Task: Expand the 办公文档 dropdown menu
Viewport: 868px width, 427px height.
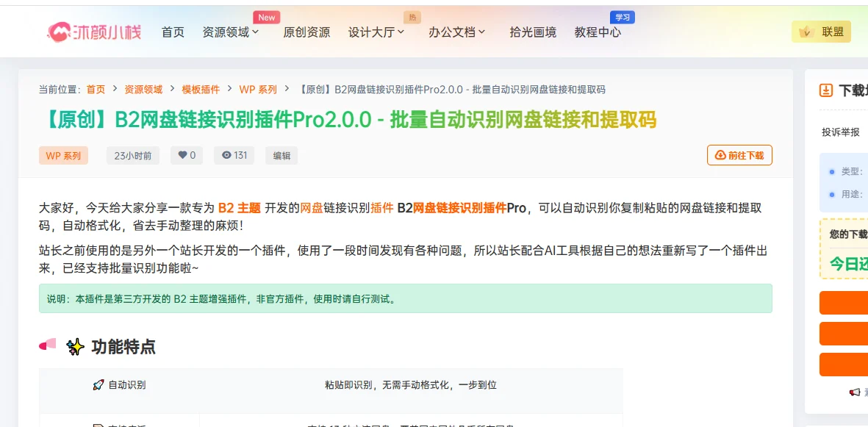Action: click(456, 32)
